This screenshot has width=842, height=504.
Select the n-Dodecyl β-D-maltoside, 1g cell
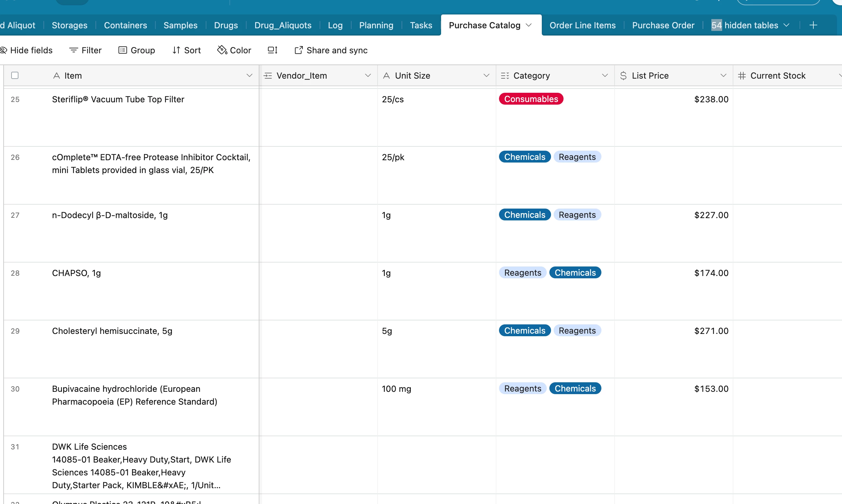[x=131, y=233]
